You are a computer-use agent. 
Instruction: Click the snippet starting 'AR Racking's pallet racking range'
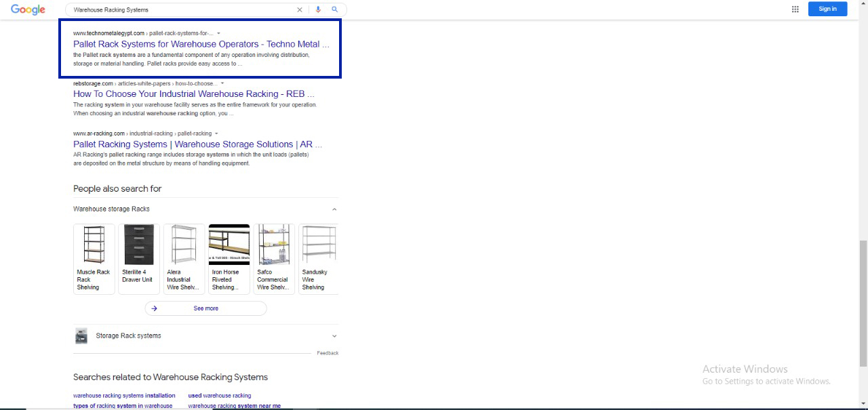click(191, 159)
